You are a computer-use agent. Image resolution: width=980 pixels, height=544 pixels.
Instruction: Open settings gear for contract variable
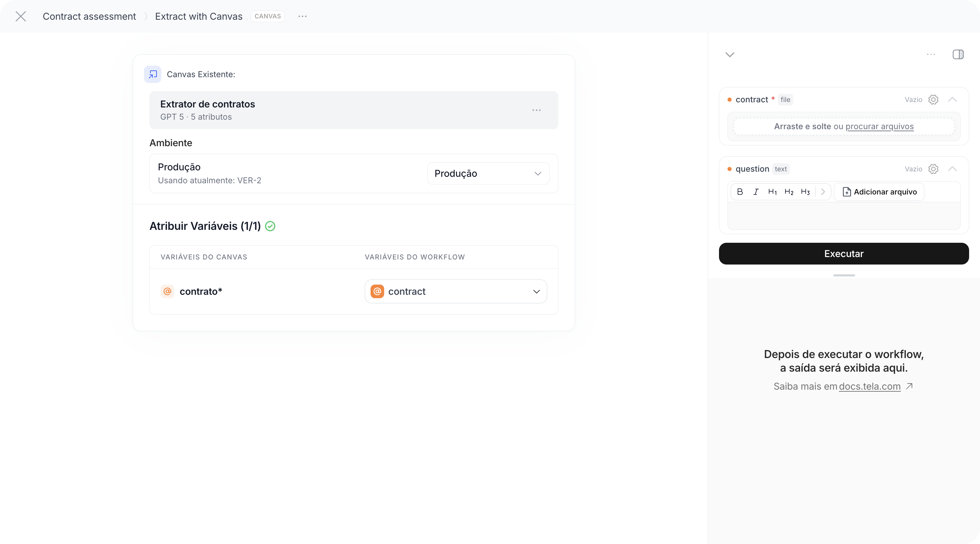click(x=933, y=100)
